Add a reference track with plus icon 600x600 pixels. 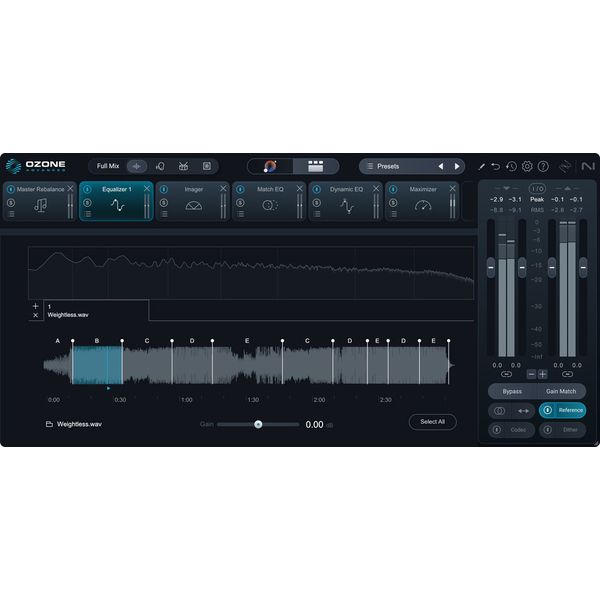36,306
